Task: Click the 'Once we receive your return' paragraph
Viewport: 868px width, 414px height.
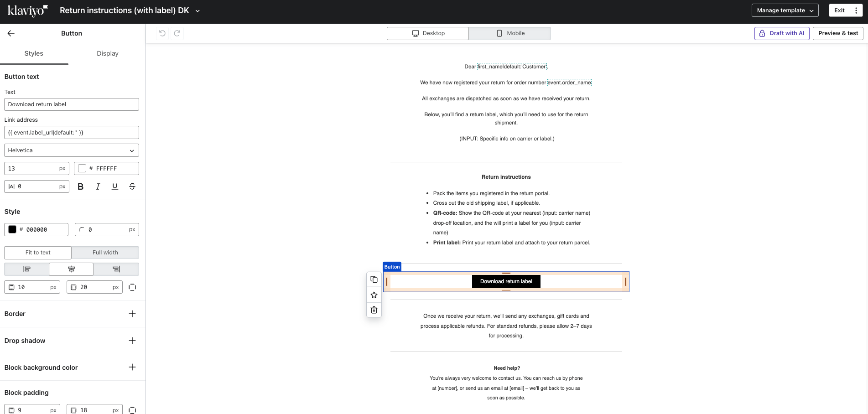Action: [x=506, y=326]
